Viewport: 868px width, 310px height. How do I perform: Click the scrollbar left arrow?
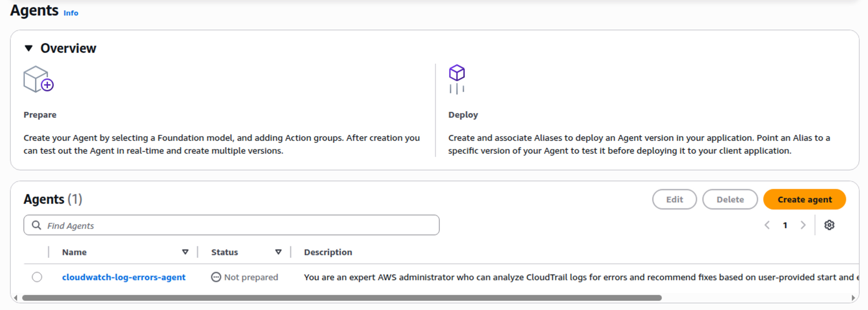pyautogui.click(x=15, y=298)
